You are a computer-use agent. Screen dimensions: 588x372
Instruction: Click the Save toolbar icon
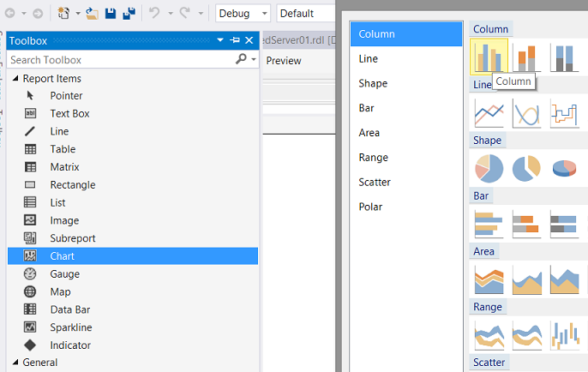point(111,14)
